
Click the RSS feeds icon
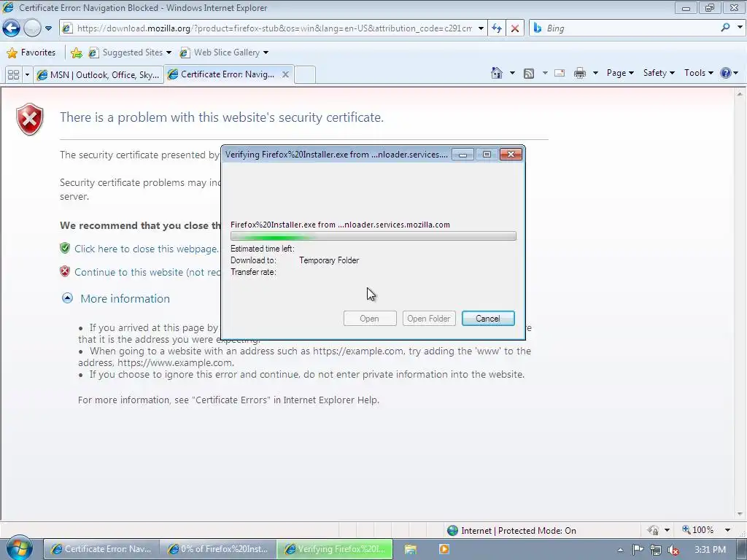pos(529,74)
